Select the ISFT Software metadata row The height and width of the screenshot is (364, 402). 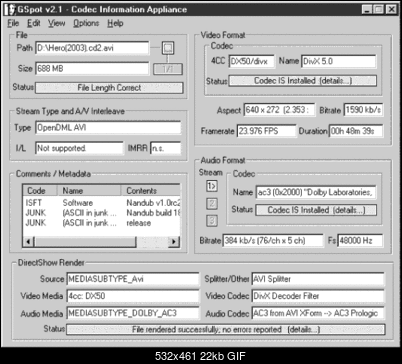[x=102, y=203]
